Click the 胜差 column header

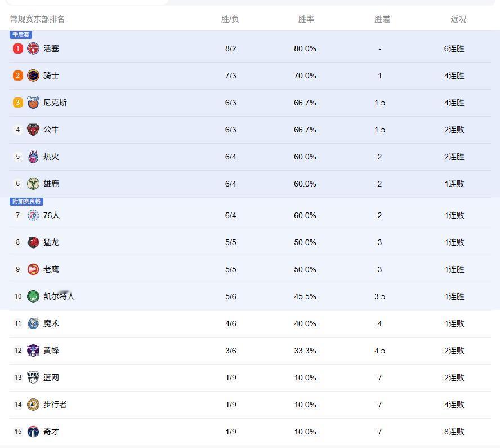coord(382,19)
